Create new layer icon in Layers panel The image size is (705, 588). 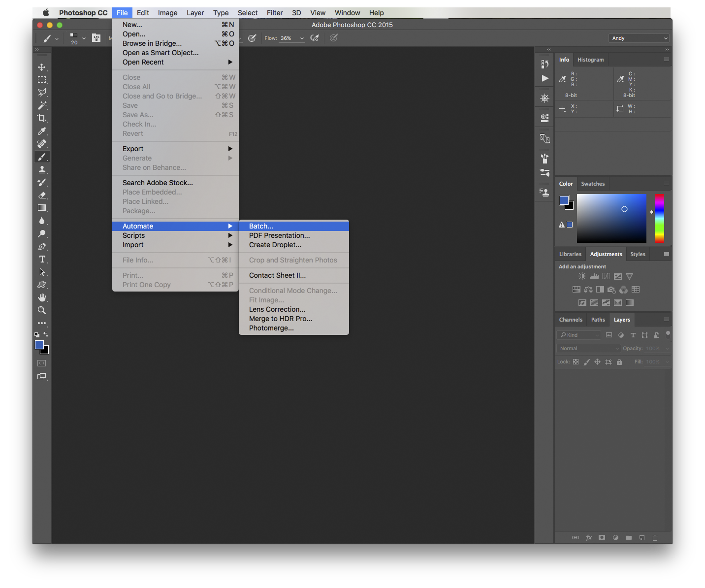point(642,538)
